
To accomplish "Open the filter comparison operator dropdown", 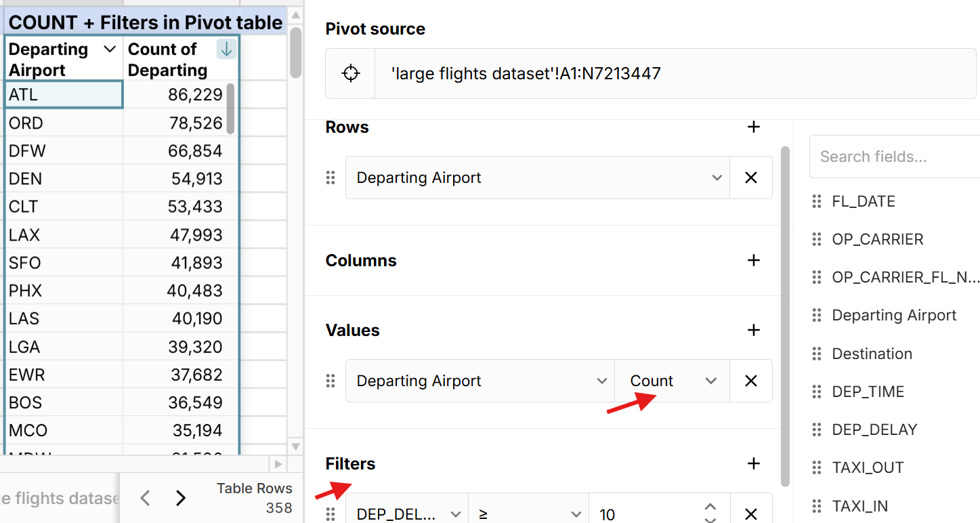I will pos(528,514).
